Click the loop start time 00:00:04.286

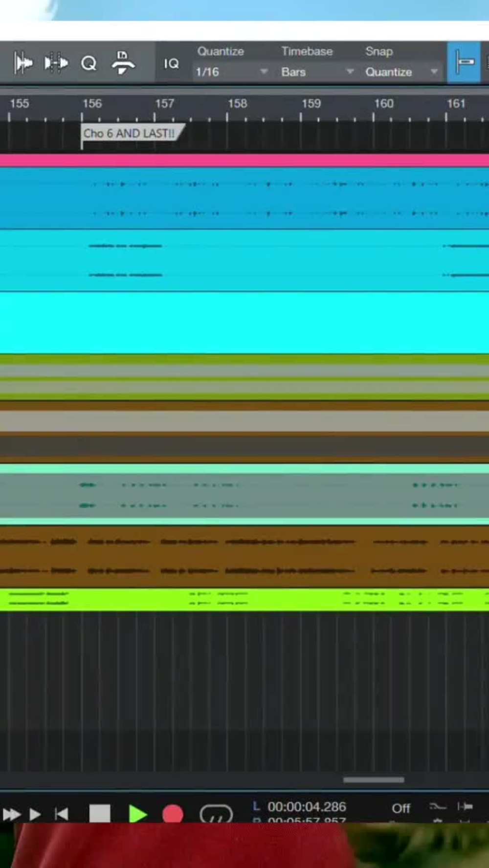point(307,806)
